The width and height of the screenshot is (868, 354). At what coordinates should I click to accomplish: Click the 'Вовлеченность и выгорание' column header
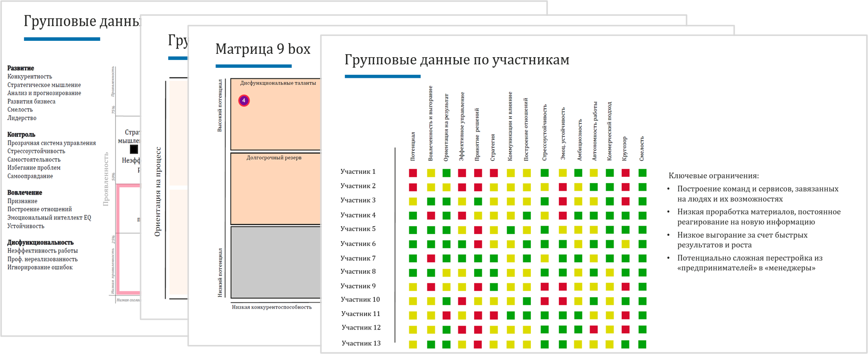point(430,123)
